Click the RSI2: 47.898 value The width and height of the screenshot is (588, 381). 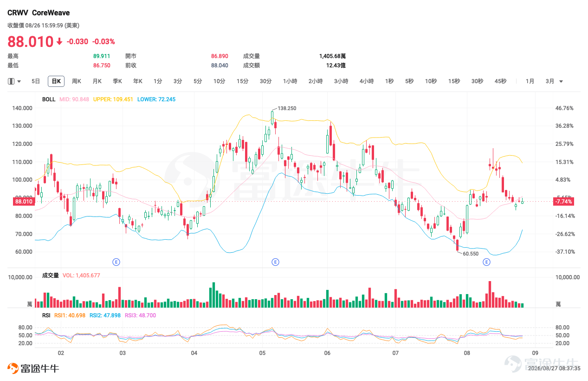pyautogui.click(x=105, y=315)
